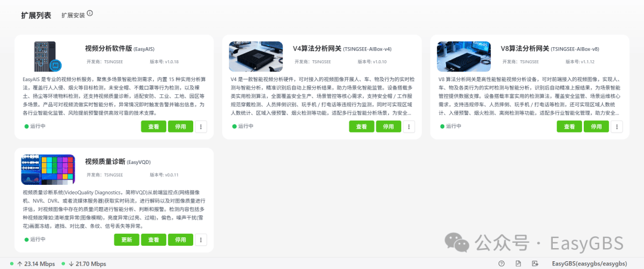Click version number v1.0.10
644x269 pixels.
pyautogui.click(x=379, y=61)
